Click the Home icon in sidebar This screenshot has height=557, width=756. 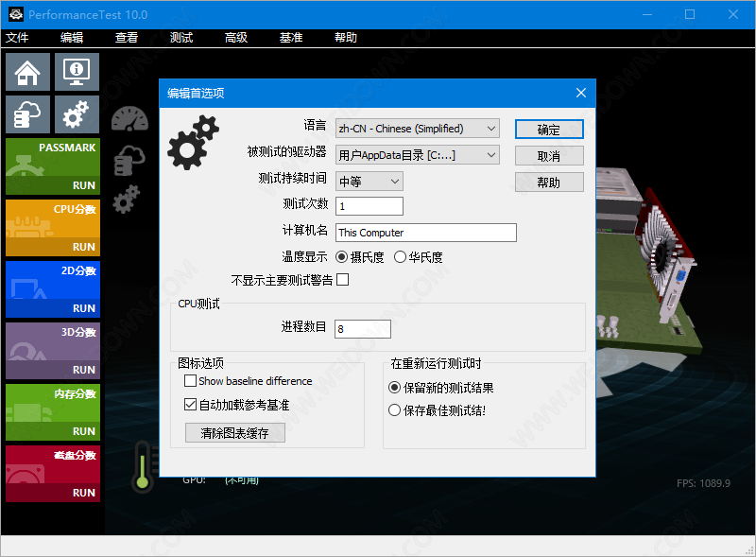pyautogui.click(x=28, y=73)
